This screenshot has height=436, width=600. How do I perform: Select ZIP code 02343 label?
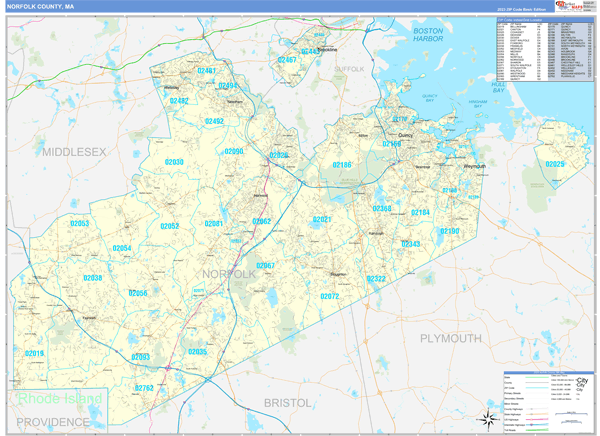coord(411,244)
